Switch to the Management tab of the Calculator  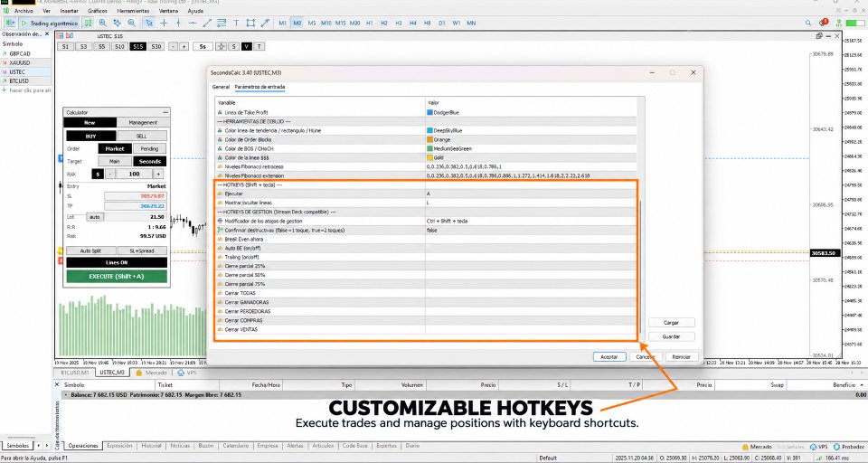pos(143,123)
